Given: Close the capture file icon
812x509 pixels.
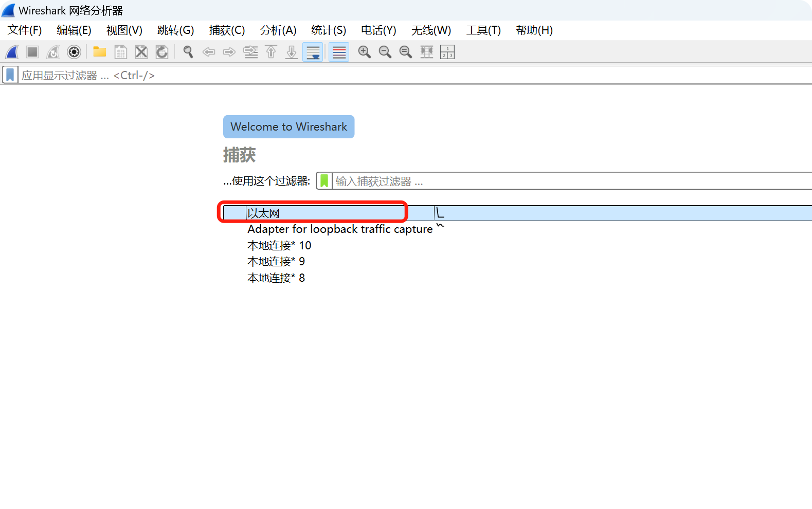Looking at the screenshot, I should 141,52.
